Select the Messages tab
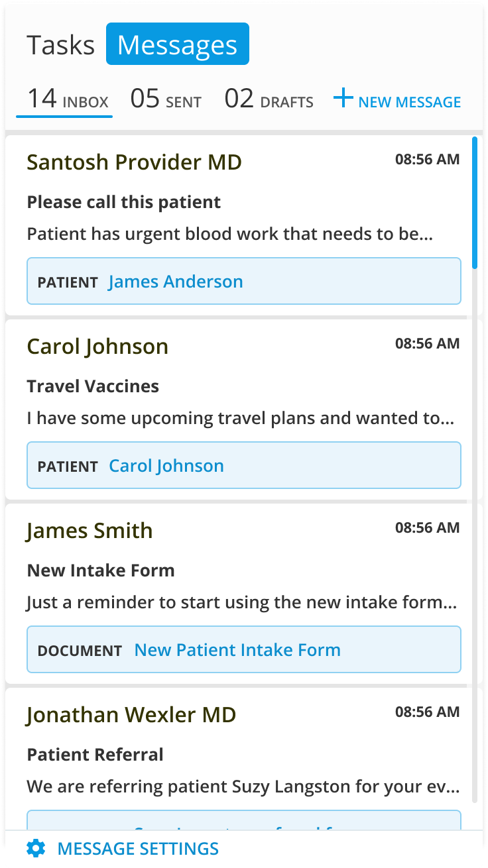Image resolution: width=488 pixels, height=868 pixels. (178, 44)
